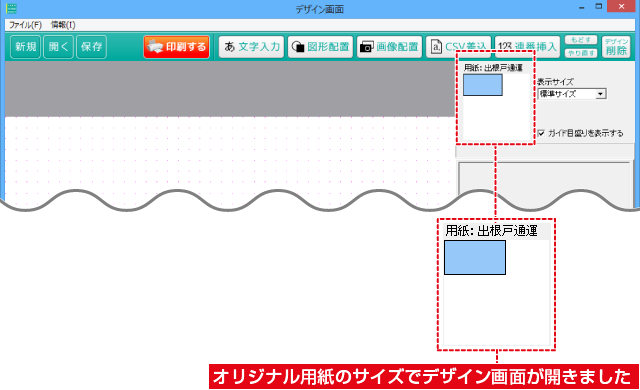Click the 開く open button
Image resolution: width=640 pixels, height=390 pixels.
click(x=58, y=47)
